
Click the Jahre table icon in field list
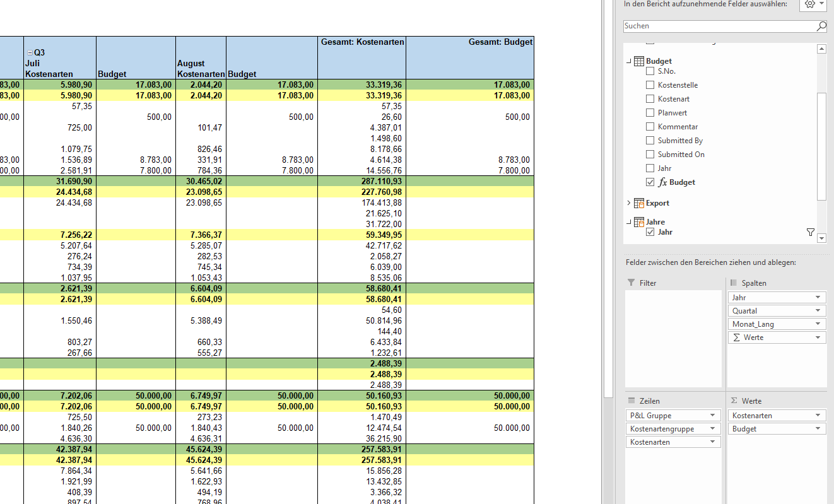coord(639,222)
